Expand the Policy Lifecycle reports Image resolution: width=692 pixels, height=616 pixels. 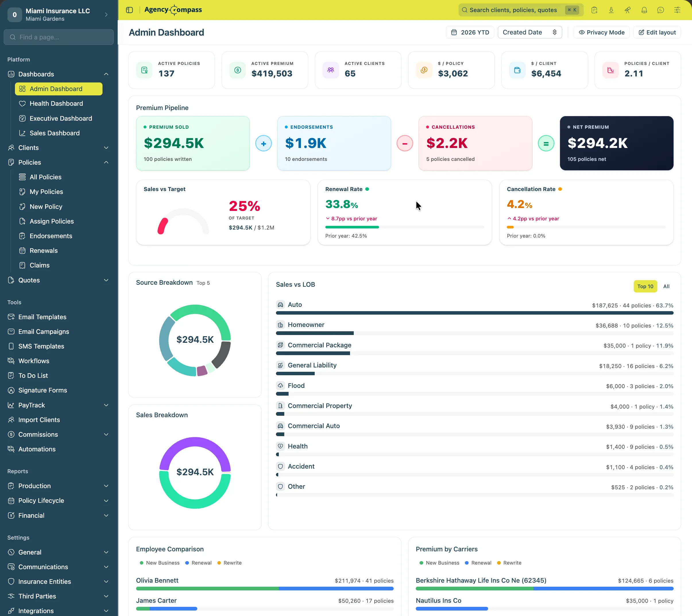[x=59, y=500]
